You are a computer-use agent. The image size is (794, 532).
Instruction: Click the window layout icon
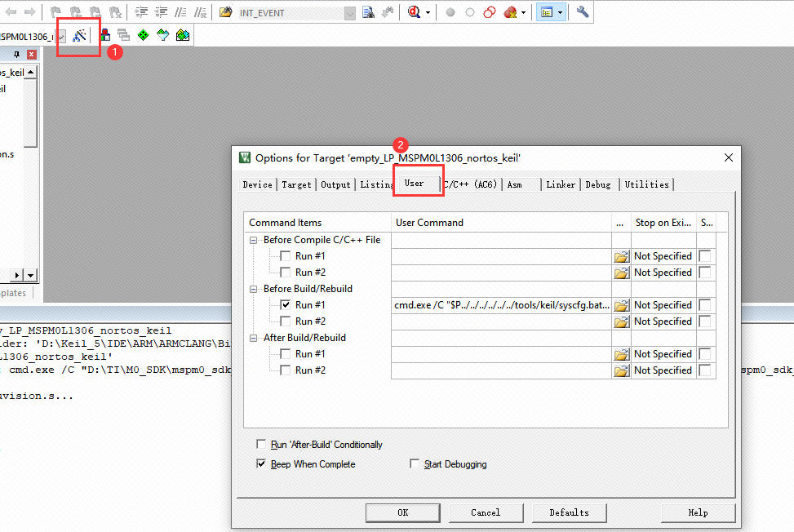(547, 12)
